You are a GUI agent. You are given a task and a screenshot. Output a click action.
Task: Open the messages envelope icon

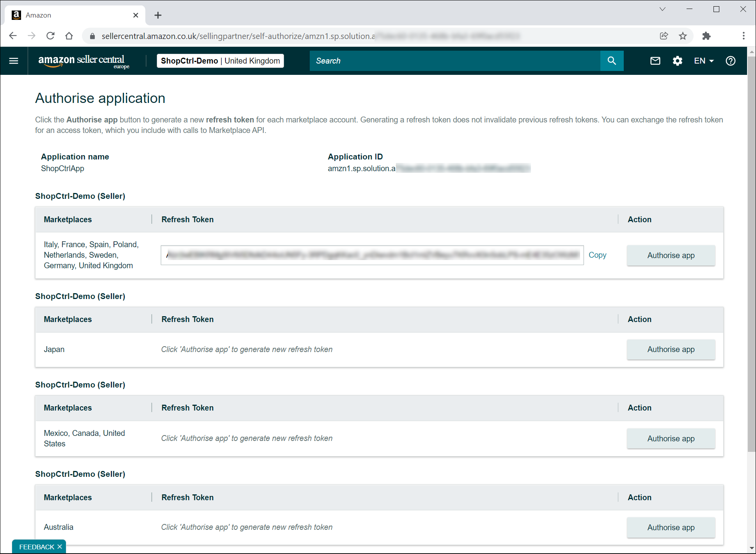click(655, 61)
